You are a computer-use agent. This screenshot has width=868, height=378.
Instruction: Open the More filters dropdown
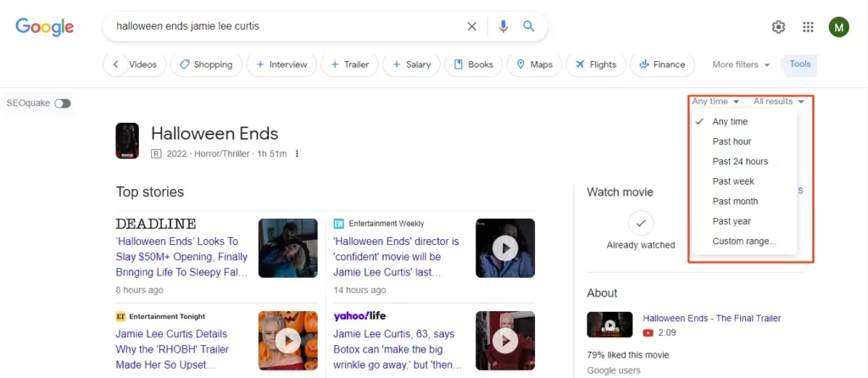pyautogui.click(x=741, y=64)
